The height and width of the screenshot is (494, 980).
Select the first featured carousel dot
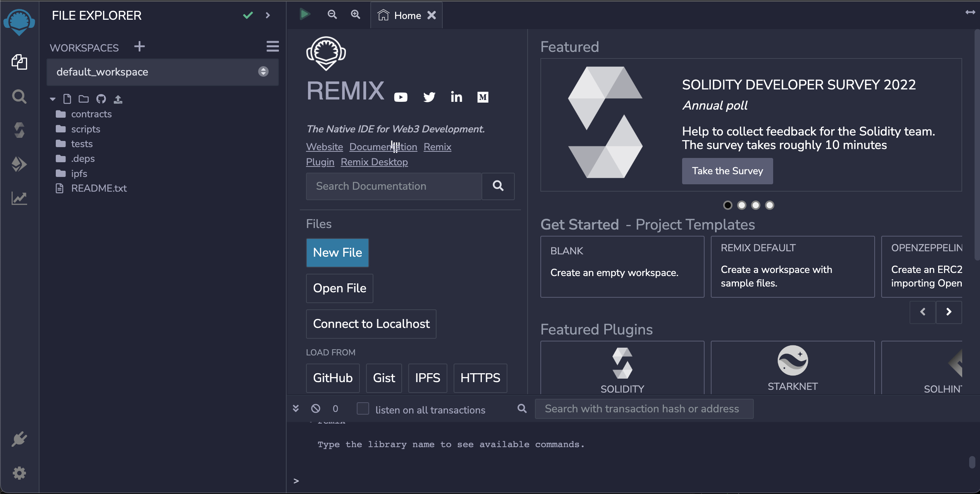coord(727,205)
